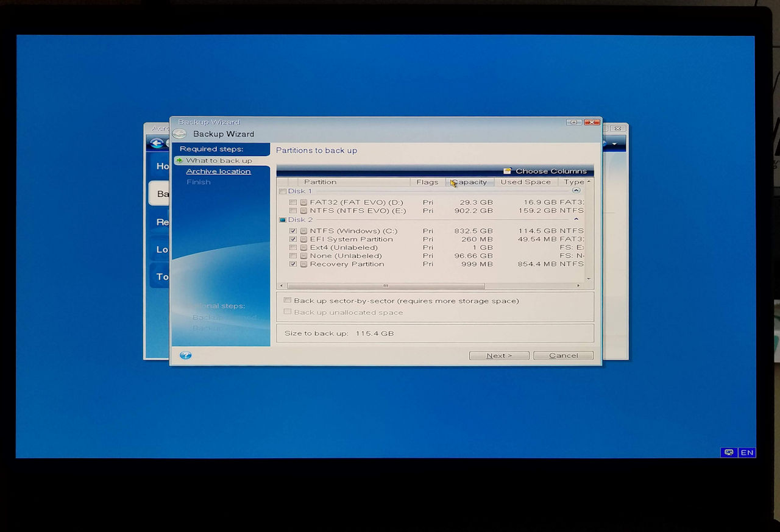Image resolution: width=780 pixels, height=532 pixels.
Task: Uncheck the NTFS (Windows) (C:) partition
Action: (x=293, y=231)
